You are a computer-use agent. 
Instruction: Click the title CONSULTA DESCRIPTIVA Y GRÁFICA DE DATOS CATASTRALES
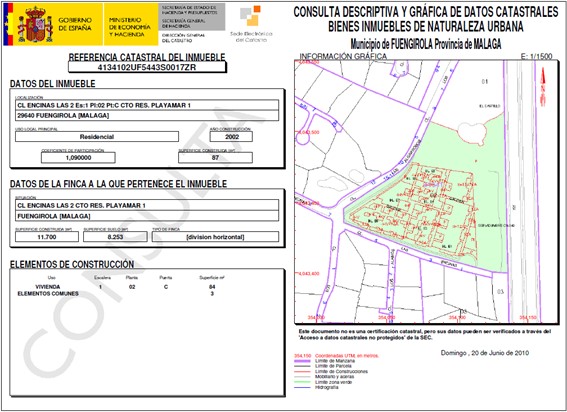pos(426,12)
